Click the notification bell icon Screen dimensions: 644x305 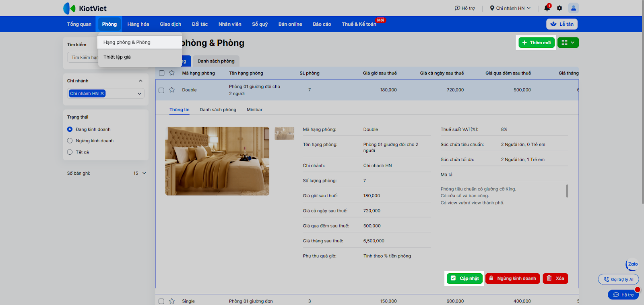pyautogui.click(x=547, y=8)
